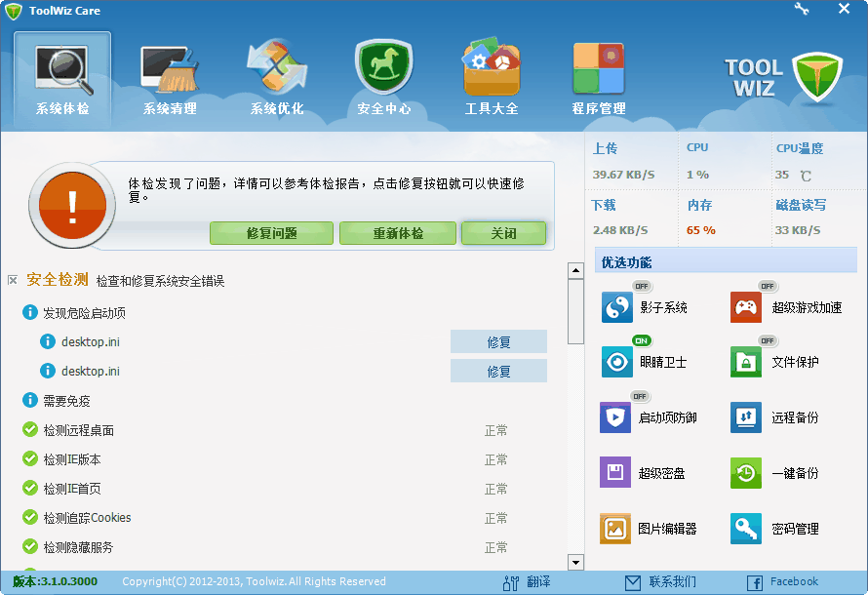Click the 关闭 close button in the alert
This screenshot has width=868, height=595.
(503, 233)
